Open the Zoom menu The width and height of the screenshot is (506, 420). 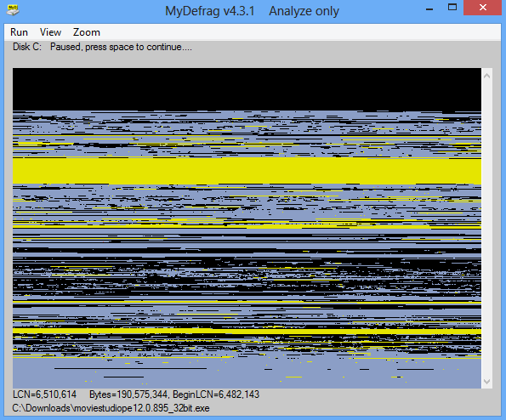click(87, 32)
